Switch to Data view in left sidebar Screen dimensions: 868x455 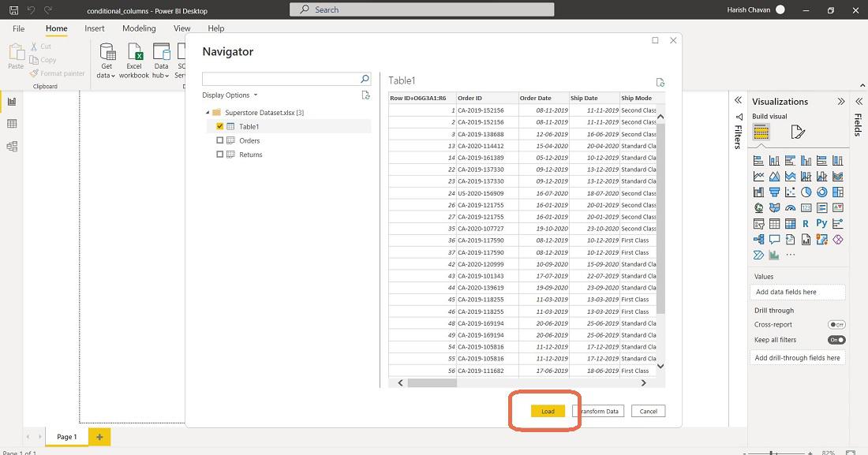pos(12,124)
